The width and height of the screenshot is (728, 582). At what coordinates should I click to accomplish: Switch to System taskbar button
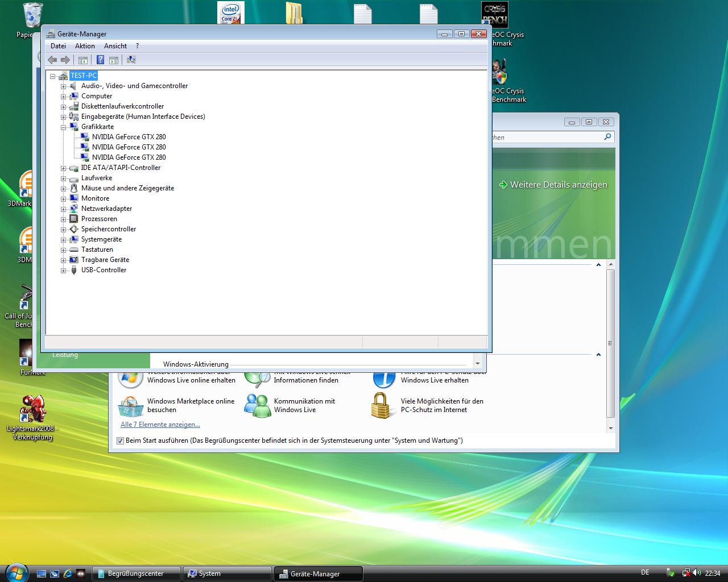tap(227, 573)
